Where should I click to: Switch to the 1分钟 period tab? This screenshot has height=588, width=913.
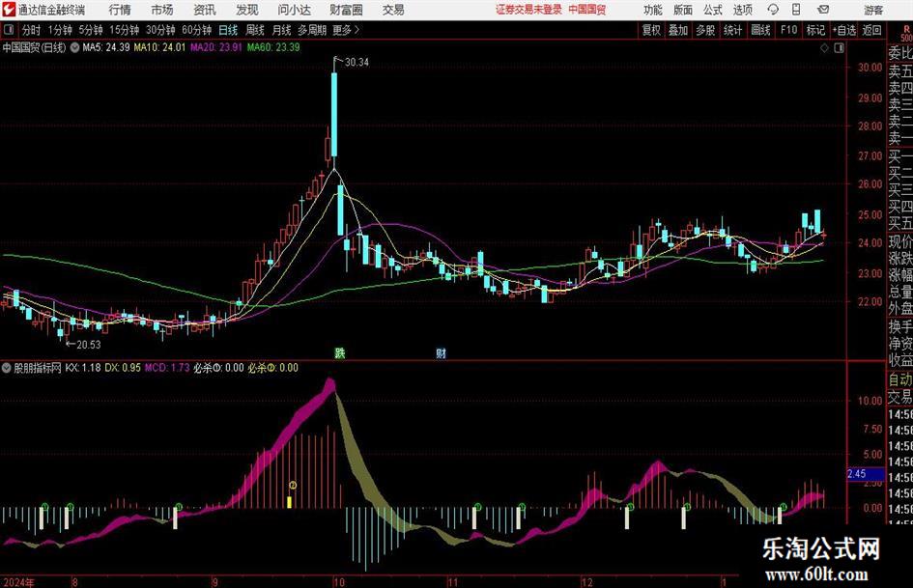point(59,30)
